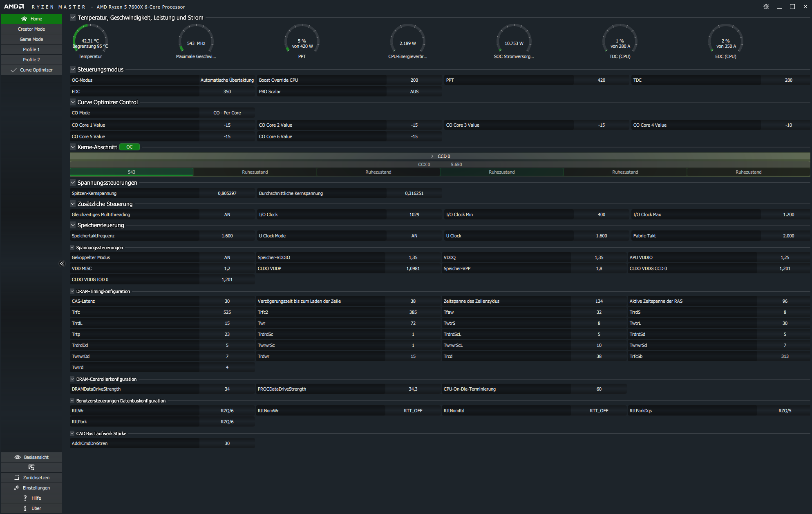The height and width of the screenshot is (514, 812).
Task: Click the Zurücksetzen reset icon
Action: tap(17, 478)
